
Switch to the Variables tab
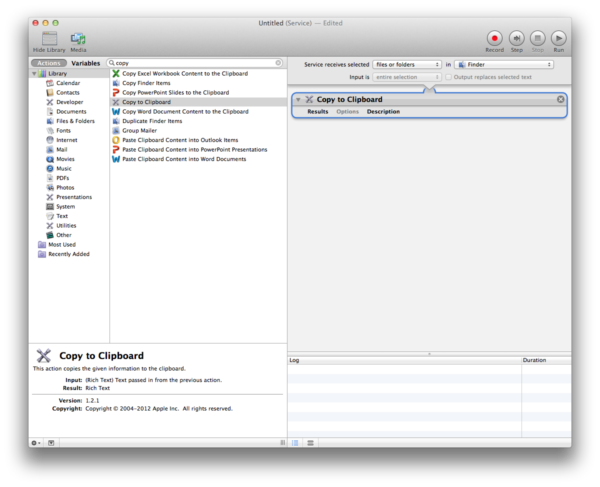click(x=85, y=63)
